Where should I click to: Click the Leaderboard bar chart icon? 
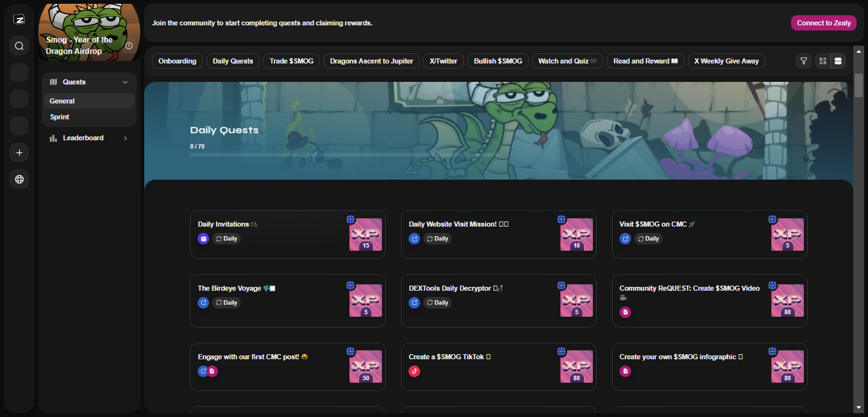(x=53, y=138)
